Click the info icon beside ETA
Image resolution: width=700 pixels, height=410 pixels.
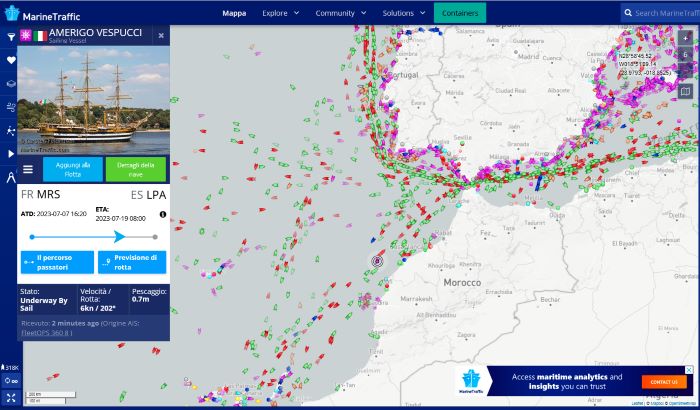click(x=163, y=214)
